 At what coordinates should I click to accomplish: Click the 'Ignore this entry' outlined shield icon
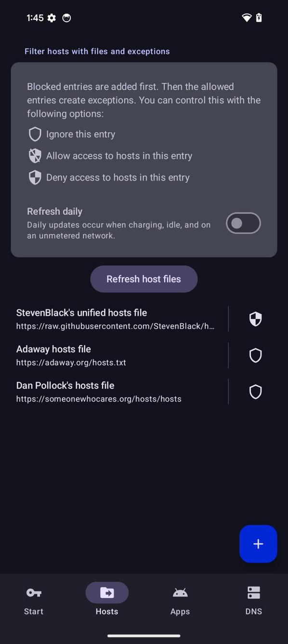point(35,134)
